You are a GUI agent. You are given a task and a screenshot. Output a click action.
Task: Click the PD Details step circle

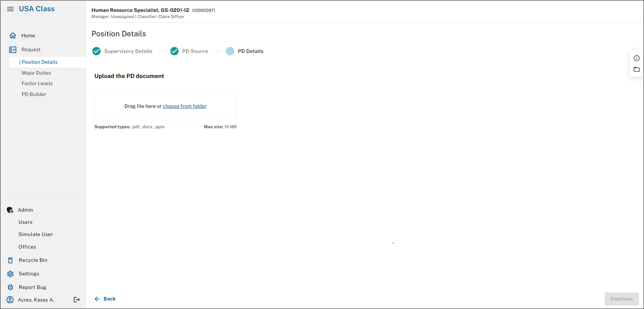[230, 51]
